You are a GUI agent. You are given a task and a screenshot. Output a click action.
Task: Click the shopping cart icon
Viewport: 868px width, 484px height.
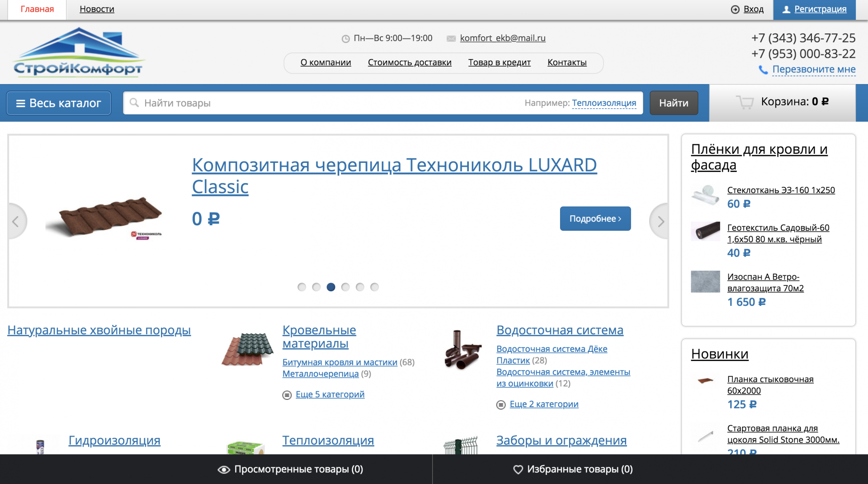745,102
